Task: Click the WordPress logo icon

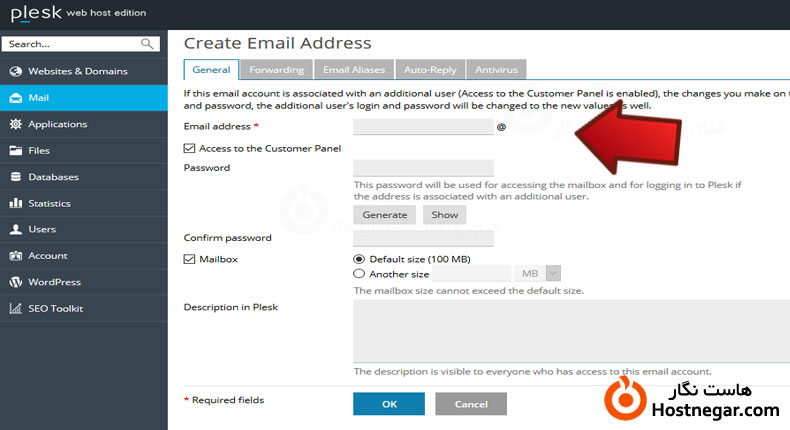Action: (16, 282)
